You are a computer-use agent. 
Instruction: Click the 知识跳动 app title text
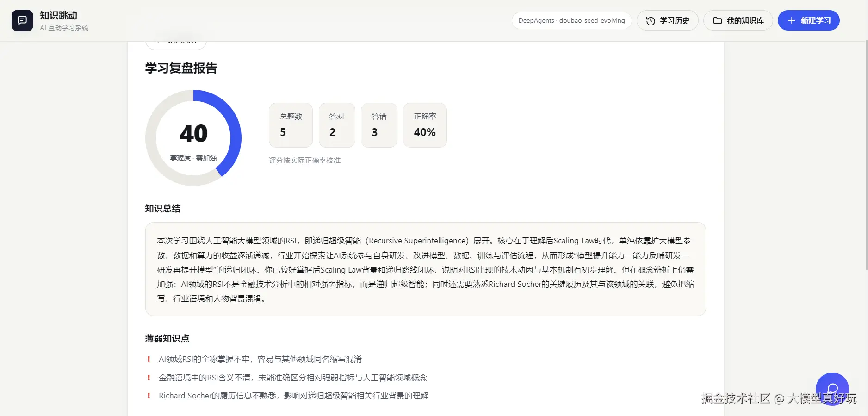(x=58, y=15)
